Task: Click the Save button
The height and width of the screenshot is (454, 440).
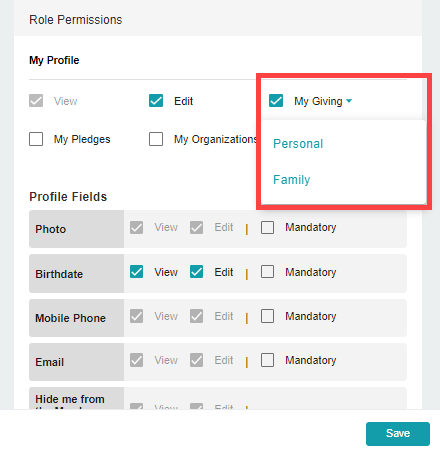Action: [398, 434]
